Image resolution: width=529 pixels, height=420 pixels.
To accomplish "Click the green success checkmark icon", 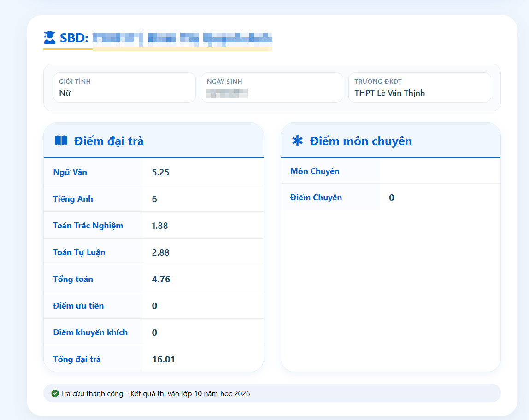I will pyautogui.click(x=55, y=393).
